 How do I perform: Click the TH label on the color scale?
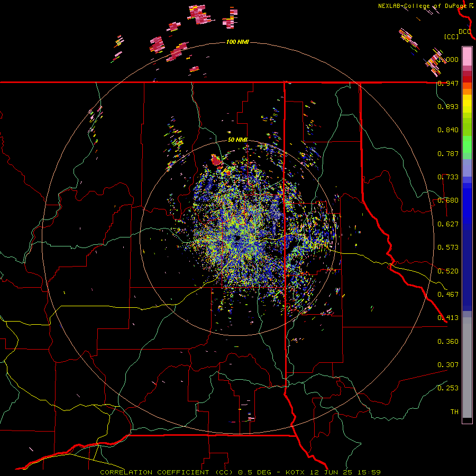click(454, 412)
